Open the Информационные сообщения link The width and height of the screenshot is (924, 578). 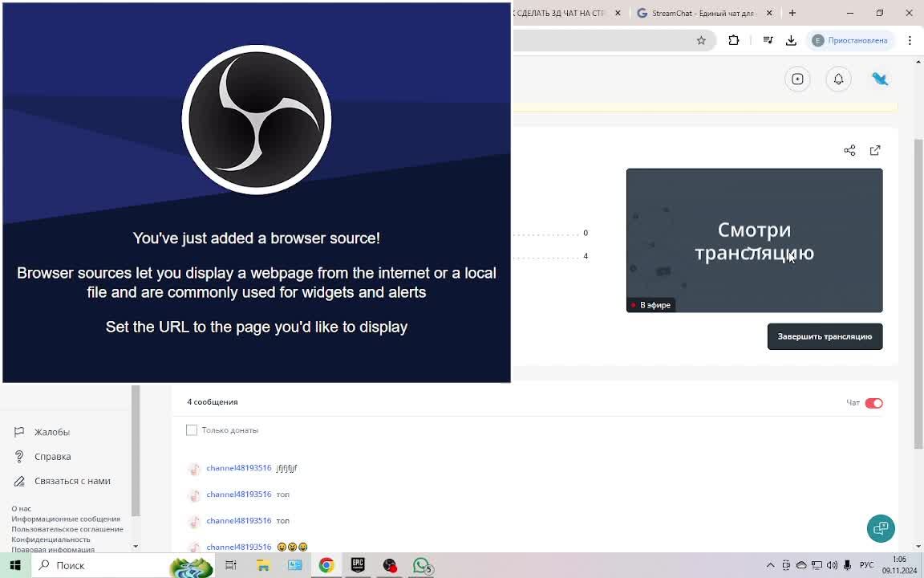(66, 519)
